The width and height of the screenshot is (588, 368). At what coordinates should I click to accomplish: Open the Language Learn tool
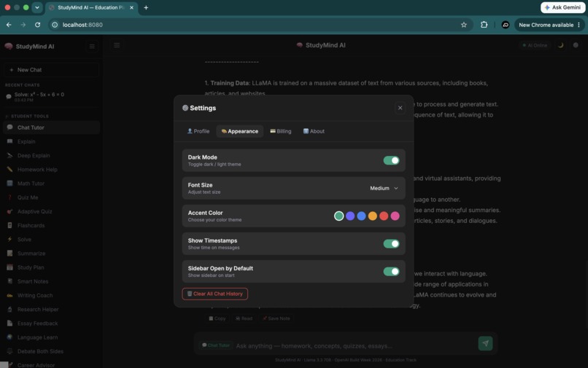(x=51, y=337)
